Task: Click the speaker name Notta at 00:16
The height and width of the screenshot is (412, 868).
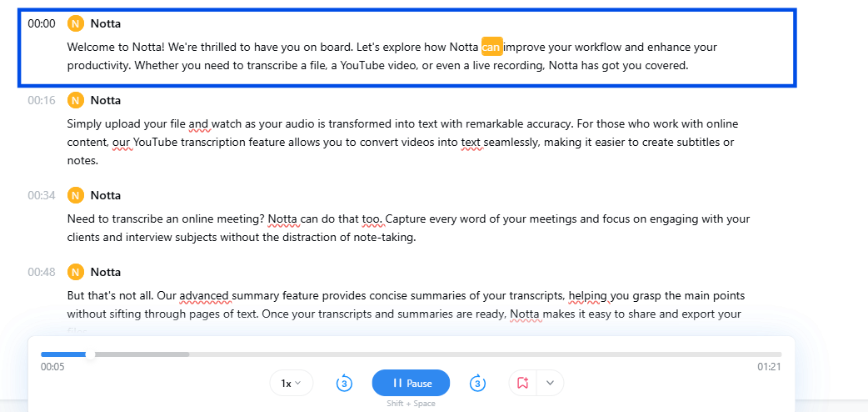Action: tap(106, 100)
